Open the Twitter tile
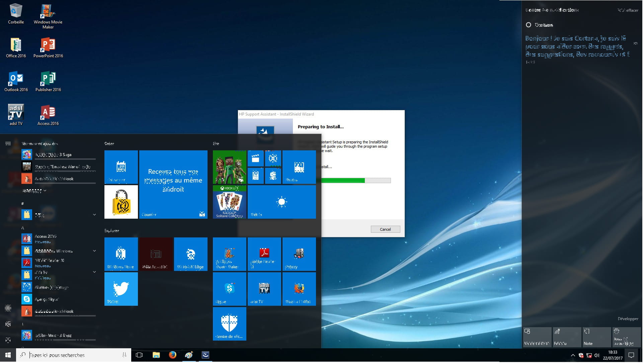 click(x=121, y=289)
